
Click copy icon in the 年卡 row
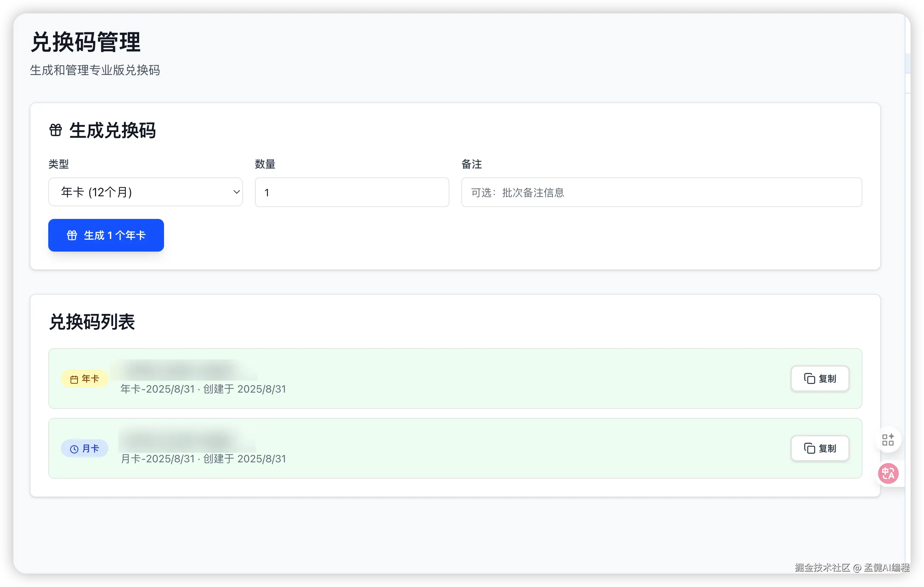(x=809, y=379)
